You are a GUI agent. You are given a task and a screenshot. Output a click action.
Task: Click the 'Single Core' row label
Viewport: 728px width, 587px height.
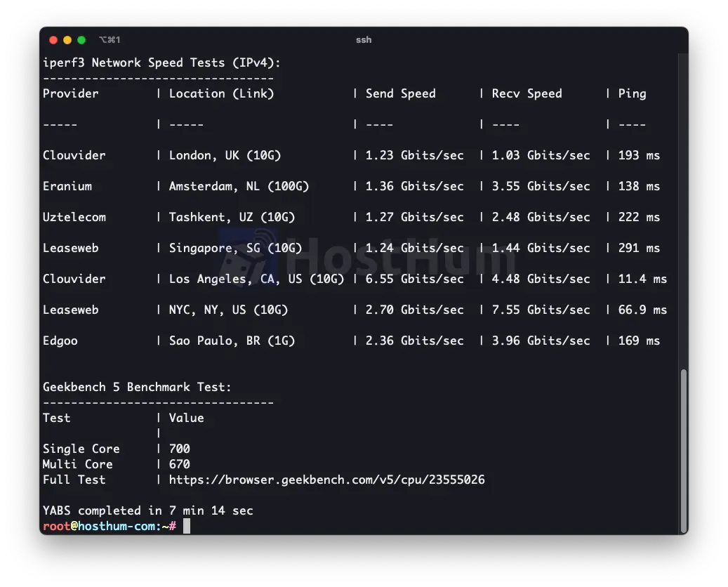point(81,449)
